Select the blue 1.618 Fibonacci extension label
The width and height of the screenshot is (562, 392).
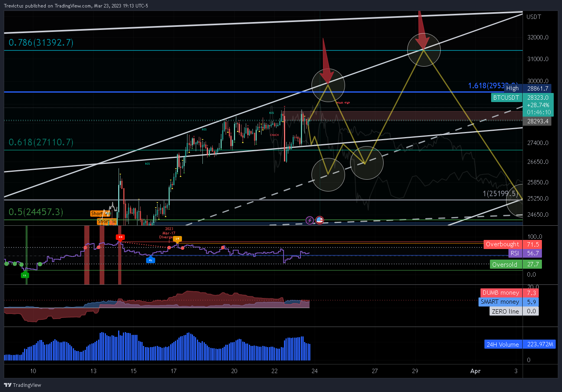pos(493,85)
